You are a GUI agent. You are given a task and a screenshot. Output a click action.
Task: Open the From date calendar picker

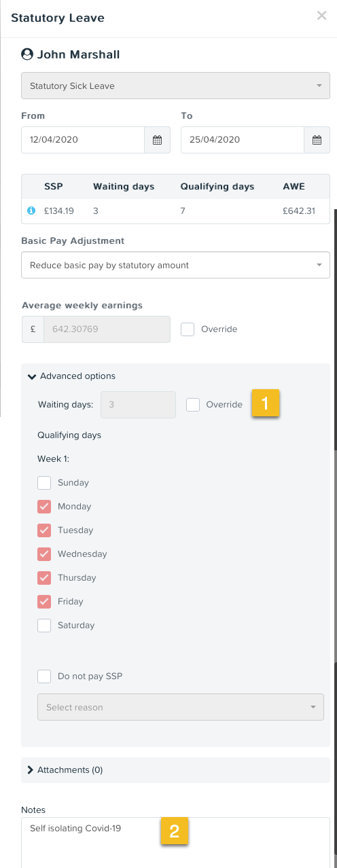click(157, 140)
